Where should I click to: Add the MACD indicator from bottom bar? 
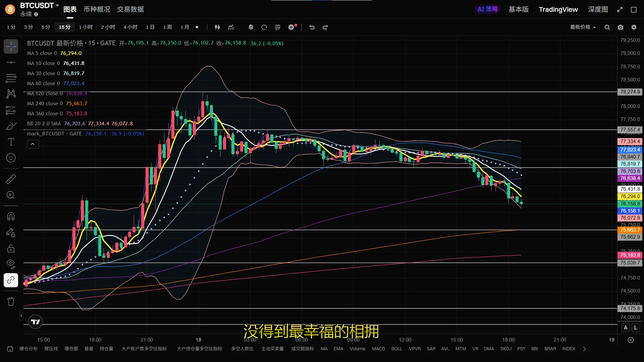(378, 349)
